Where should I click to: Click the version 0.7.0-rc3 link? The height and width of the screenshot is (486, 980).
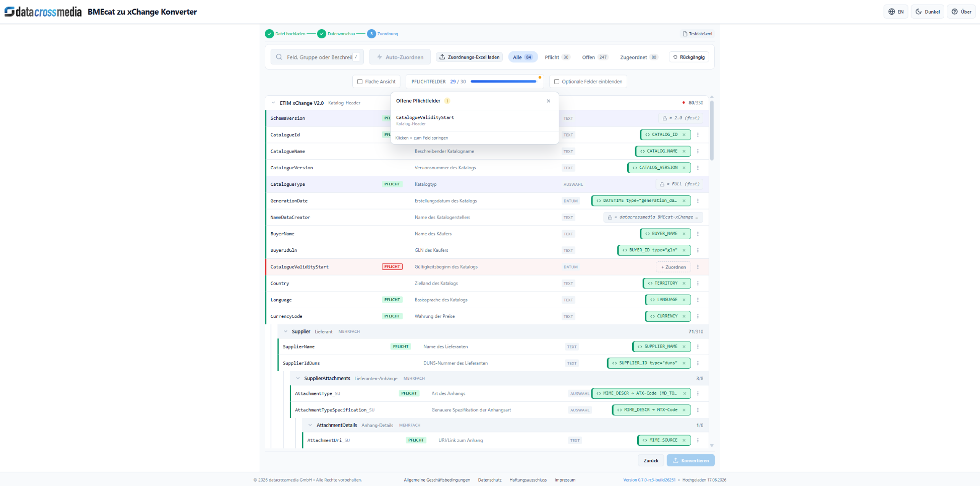click(649, 480)
